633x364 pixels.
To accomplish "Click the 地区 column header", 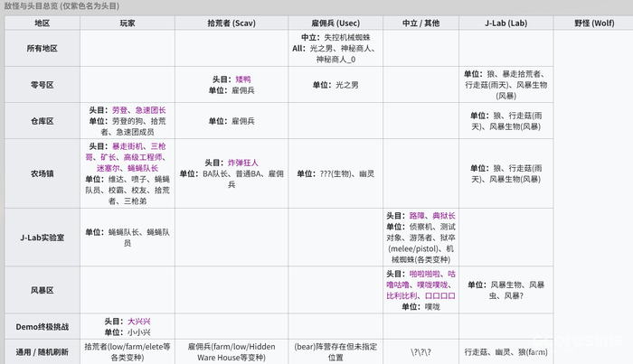I will tap(42, 22).
